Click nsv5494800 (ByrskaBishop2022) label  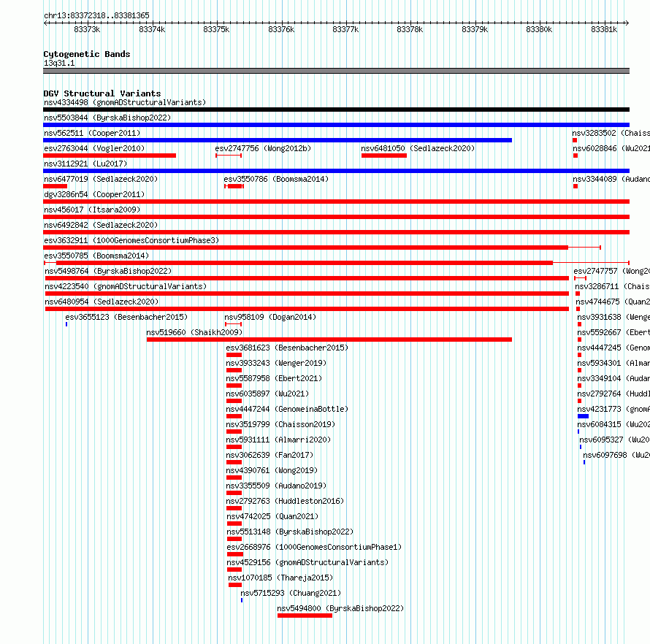(340, 608)
